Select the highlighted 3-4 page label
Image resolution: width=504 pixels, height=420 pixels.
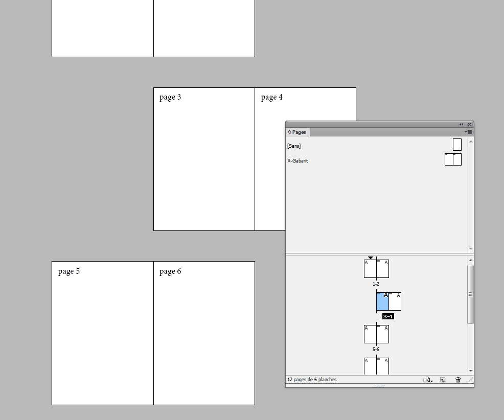click(388, 316)
